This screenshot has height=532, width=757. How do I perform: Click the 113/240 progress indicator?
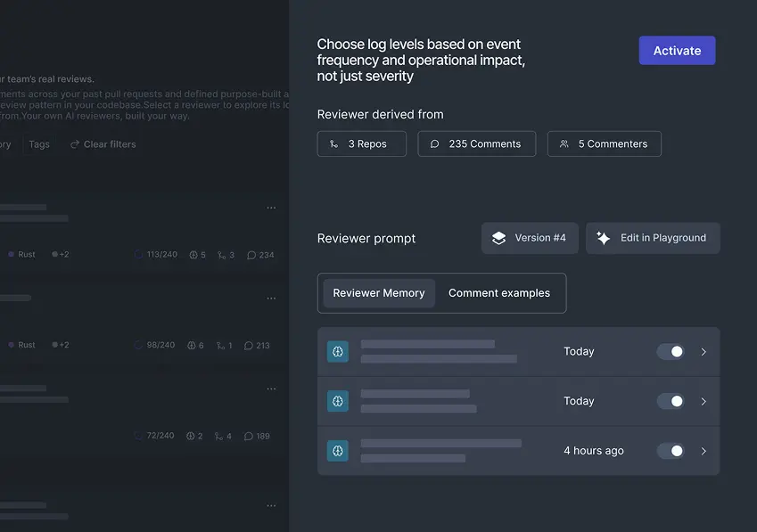pyautogui.click(x=156, y=254)
